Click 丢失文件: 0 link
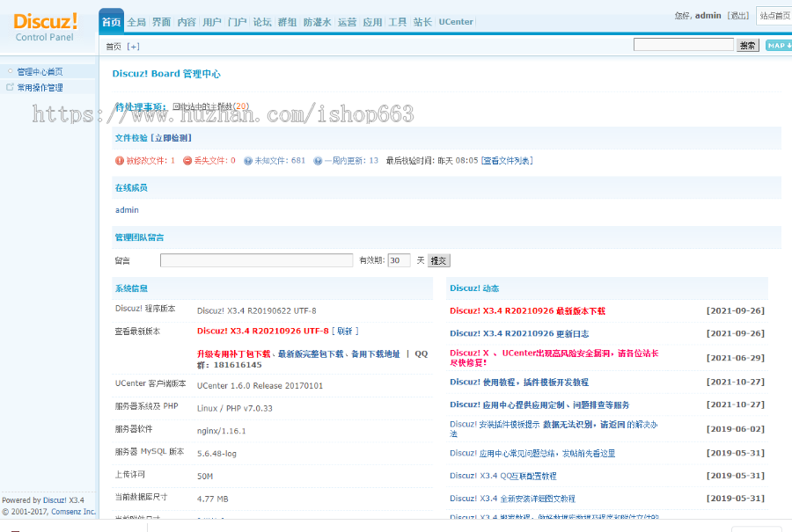Image resolution: width=792 pixels, height=532 pixels. (215, 161)
